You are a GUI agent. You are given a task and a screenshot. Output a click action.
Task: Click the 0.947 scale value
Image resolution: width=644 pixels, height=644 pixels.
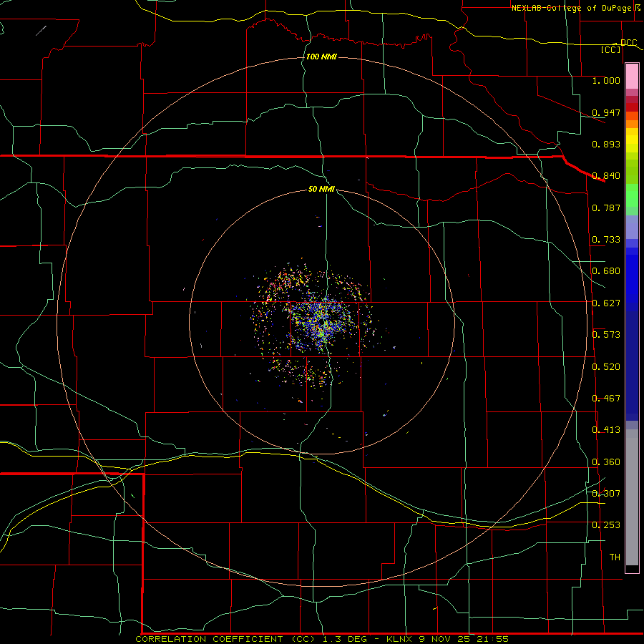(606, 112)
